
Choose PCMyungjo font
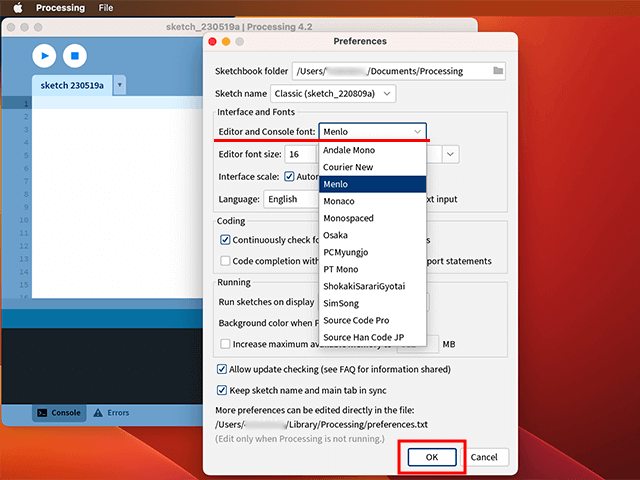pyautogui.click(x=373, y=252)
